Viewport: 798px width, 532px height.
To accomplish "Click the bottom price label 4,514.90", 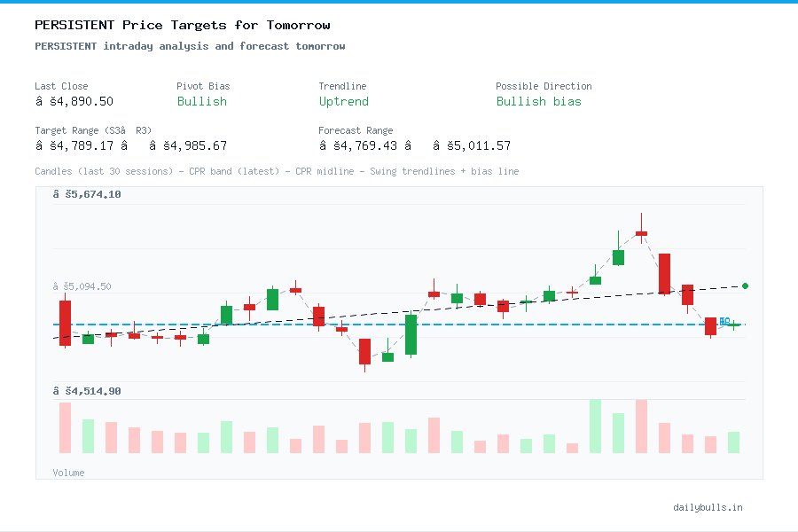I will pos(87,391).
